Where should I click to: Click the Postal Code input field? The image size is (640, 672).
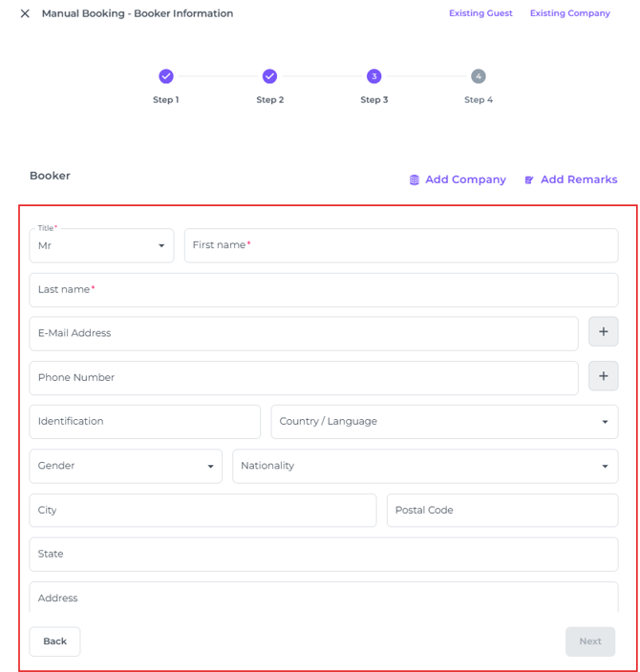pyautogui.click(x=501, y=510)
